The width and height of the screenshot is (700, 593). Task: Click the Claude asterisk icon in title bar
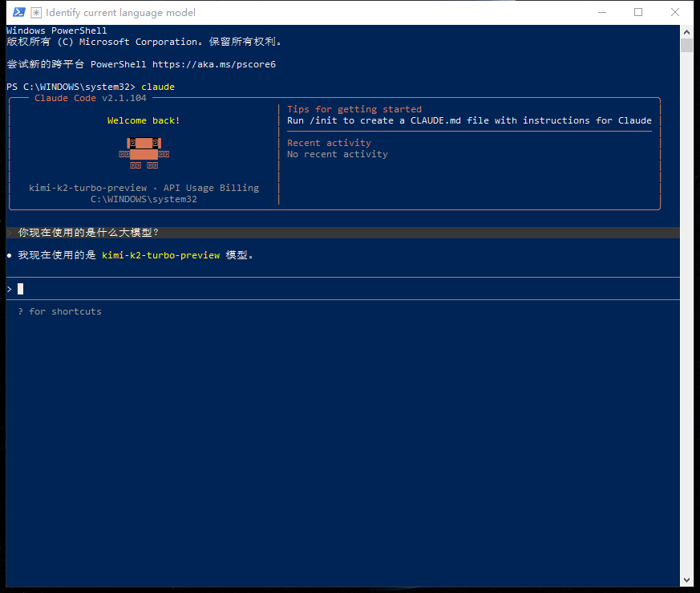(36, 13)
